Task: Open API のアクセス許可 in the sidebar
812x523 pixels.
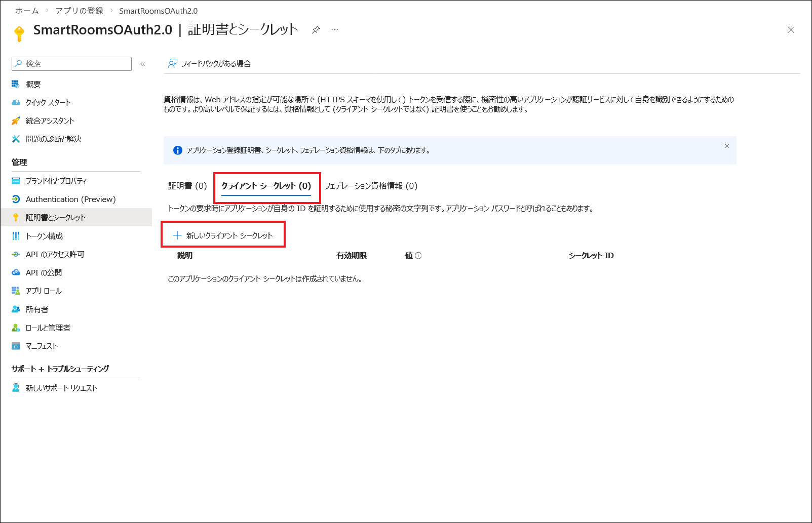Action: click(x=55, y=255)
